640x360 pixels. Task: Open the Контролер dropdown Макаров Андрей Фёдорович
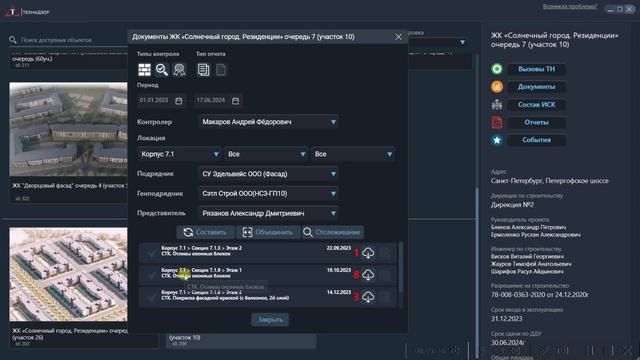coord(268,122)
